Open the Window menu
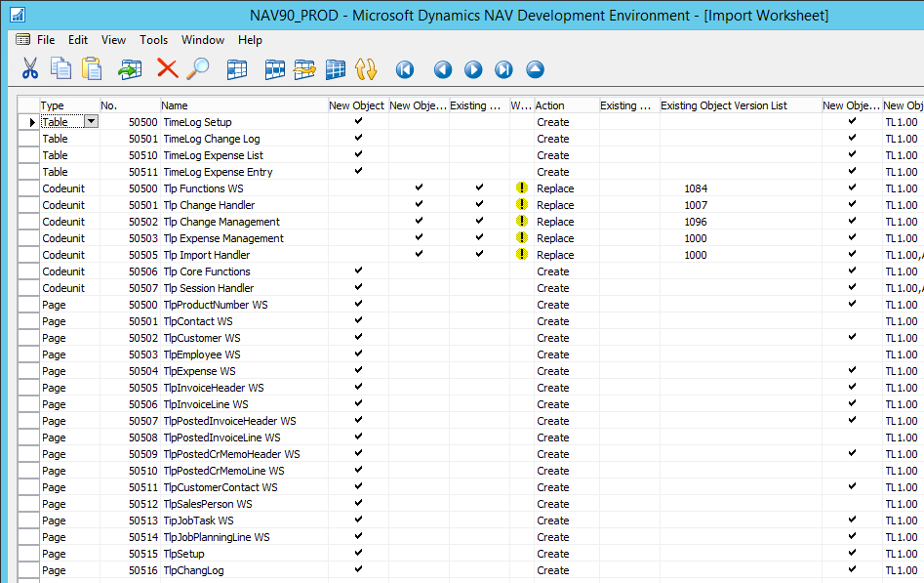Screen dimensions: 924x583 click(203, 40)
